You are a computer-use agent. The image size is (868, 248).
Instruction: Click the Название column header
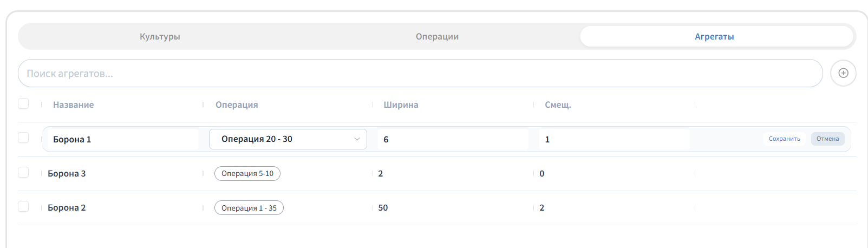click(73, 105)
